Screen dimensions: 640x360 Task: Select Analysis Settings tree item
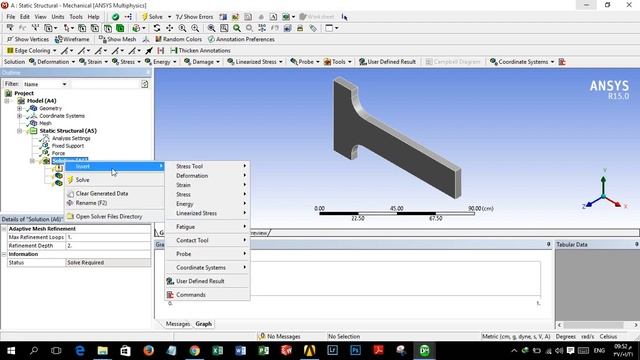click(71, 138)
